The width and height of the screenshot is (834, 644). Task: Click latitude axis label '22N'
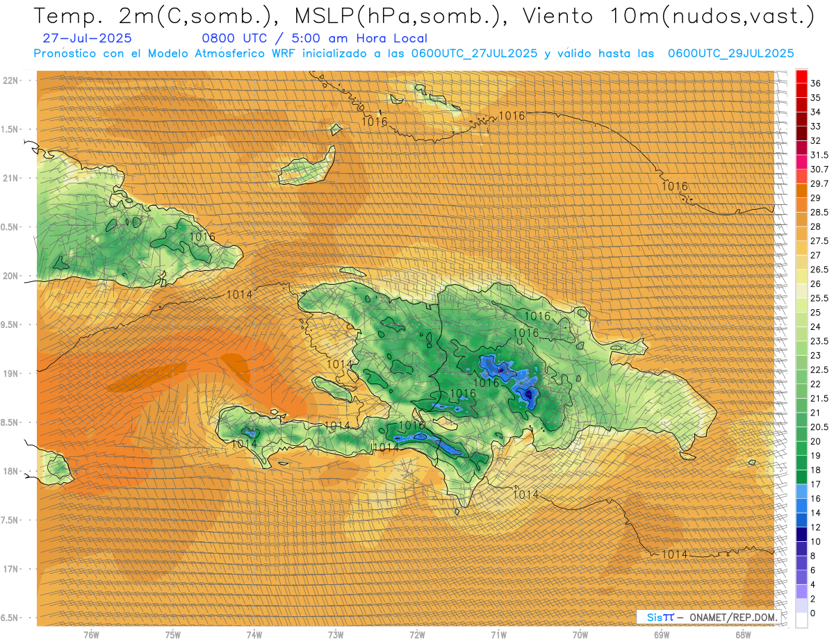click(x=11, y=81)
